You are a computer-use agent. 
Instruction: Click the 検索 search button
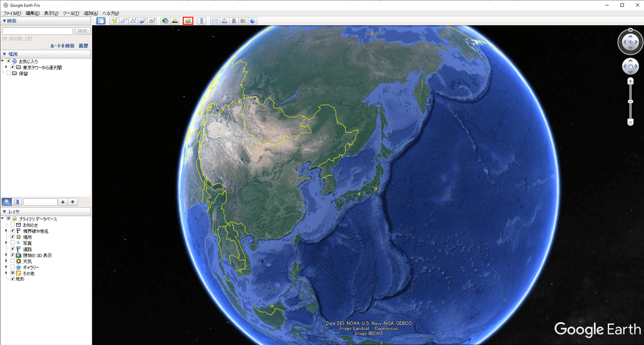83,31
